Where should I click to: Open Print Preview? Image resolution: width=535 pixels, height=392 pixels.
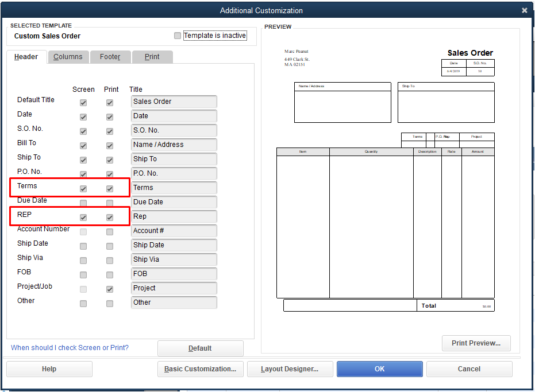(x=476, y=343)
